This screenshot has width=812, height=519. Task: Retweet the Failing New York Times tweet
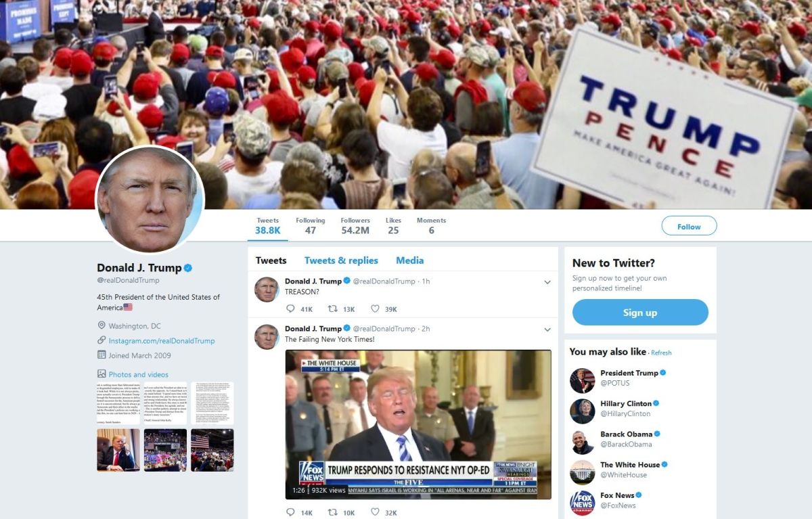(332, 512)
